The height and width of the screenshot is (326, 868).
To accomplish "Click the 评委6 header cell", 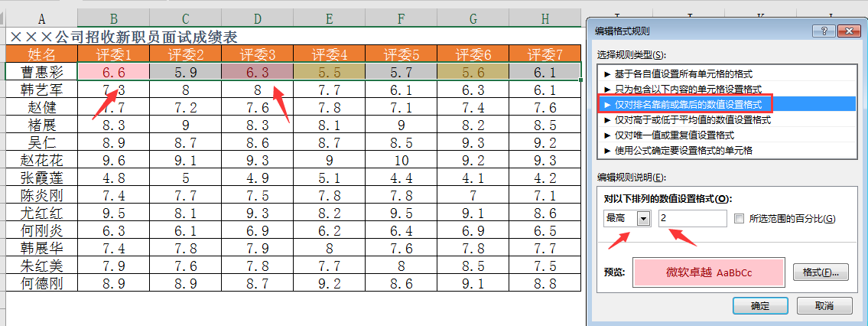I will coord(473,54).
